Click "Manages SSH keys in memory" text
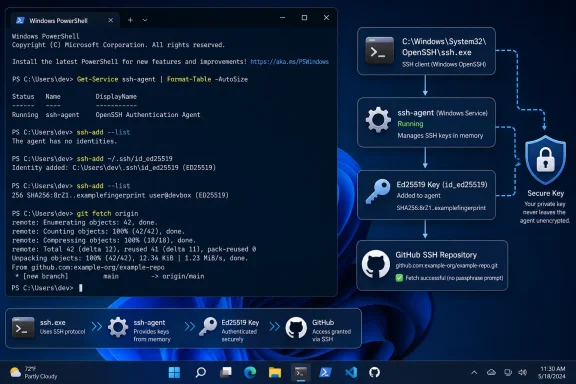This screenshot has height=384, width=576. click(440, 136)
